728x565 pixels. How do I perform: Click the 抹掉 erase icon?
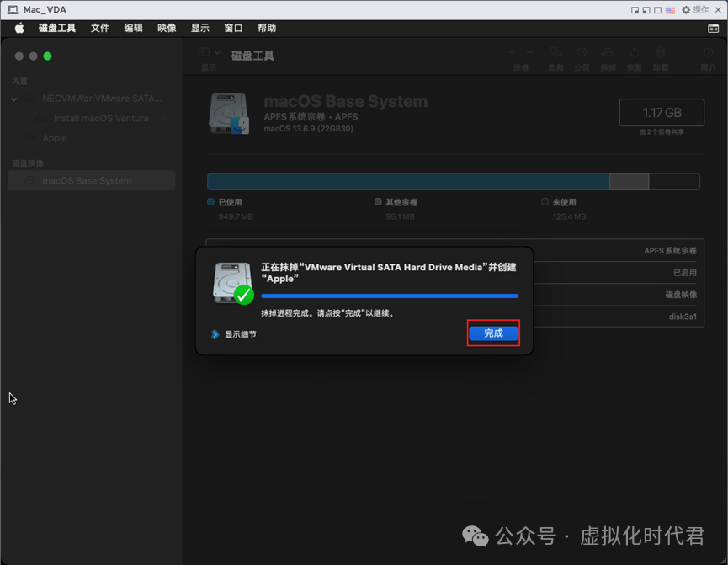pyautogui.click(x=608, y=52)
